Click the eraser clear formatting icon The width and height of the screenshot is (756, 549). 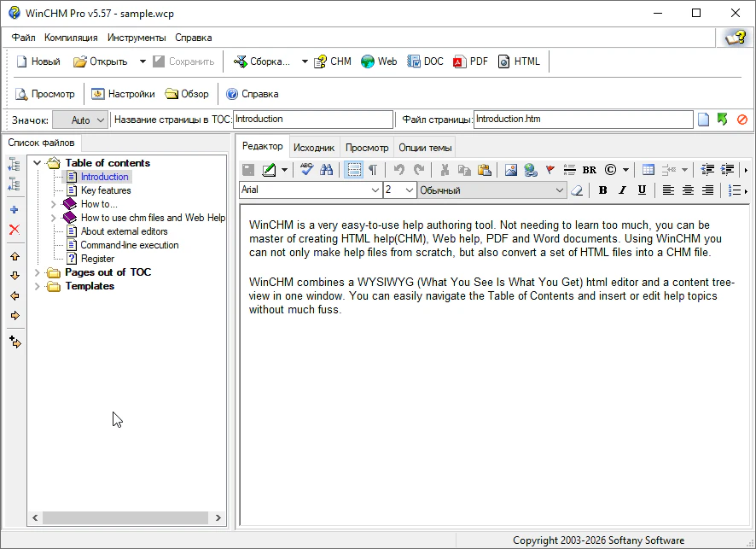[577, 190]
